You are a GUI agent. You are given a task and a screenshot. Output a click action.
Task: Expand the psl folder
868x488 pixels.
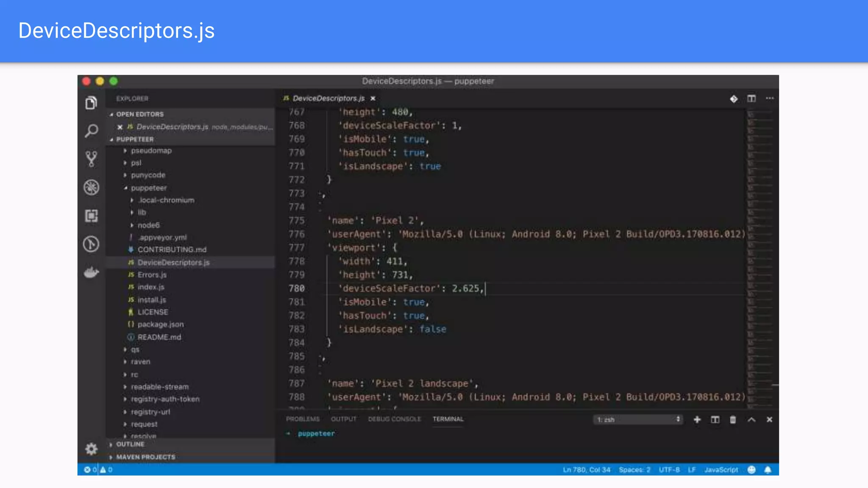[x=136, y=163]
